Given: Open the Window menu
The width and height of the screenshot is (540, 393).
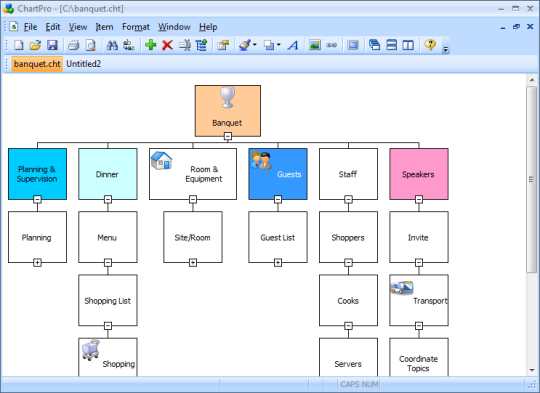Looking at the screenshot, I should 174,27.
